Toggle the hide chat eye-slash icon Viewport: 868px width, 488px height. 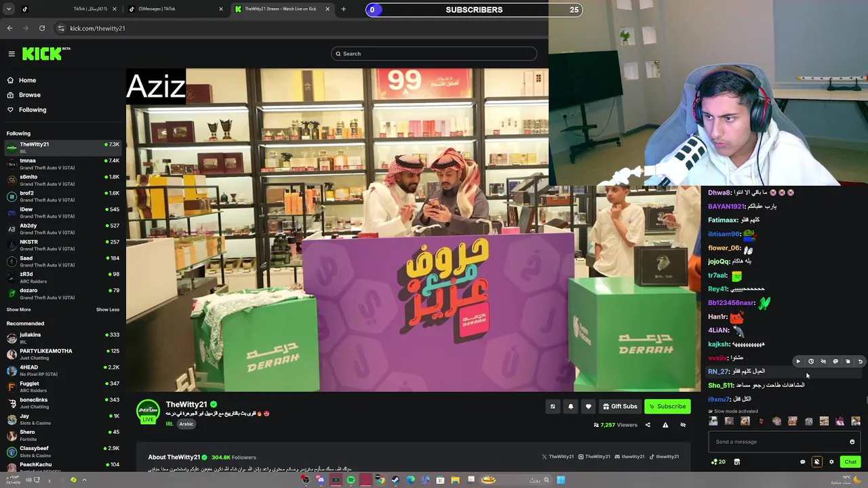point(823,361)
